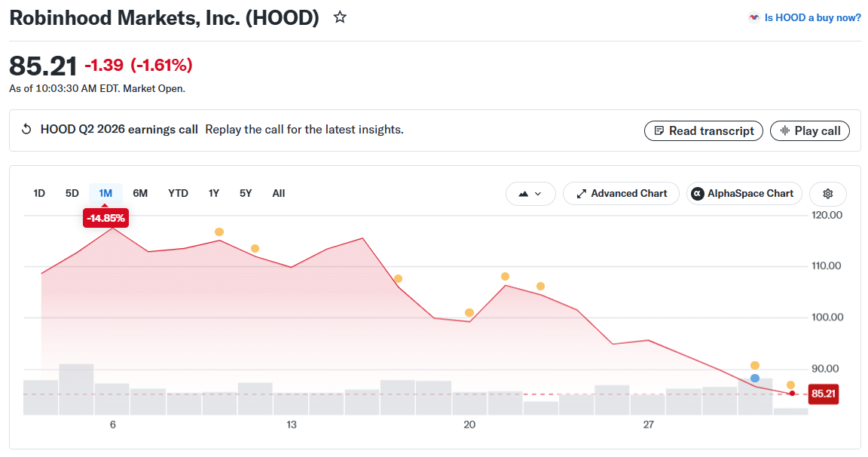Click the Robinhood Markets, Inc. (HOOD) title
This screenshot has width=868, height=457.
pyautogui.click(x=164, y=18)
